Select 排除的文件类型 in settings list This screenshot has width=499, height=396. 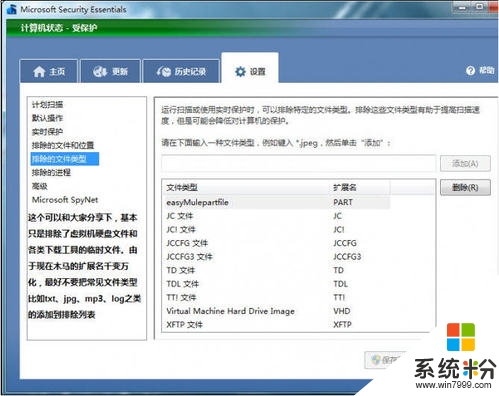65,159
